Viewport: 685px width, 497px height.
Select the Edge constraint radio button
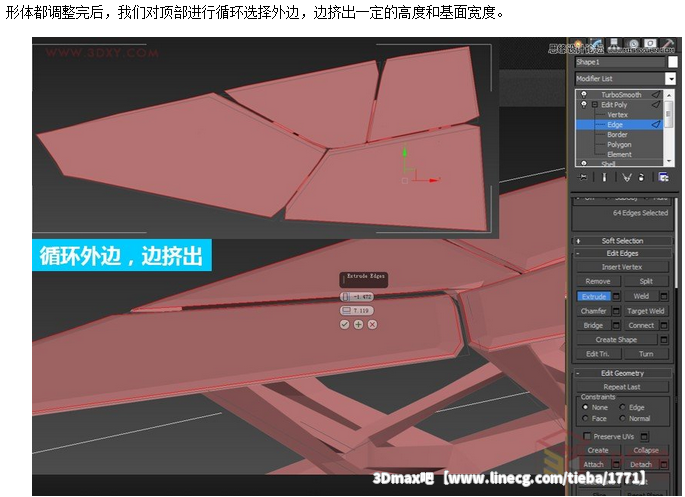click(622, 407)
